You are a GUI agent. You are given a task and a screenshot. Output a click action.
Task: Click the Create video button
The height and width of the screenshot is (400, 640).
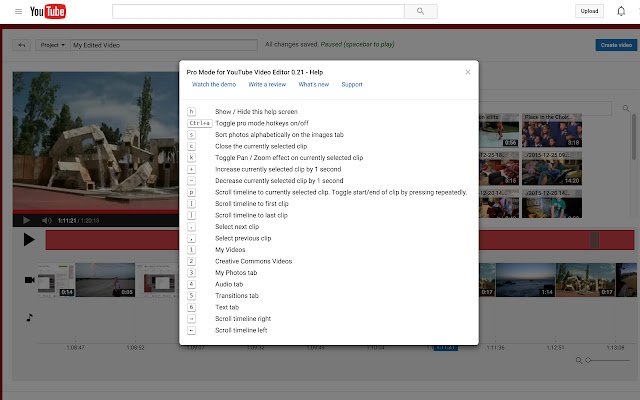click(x=616, y=45)
